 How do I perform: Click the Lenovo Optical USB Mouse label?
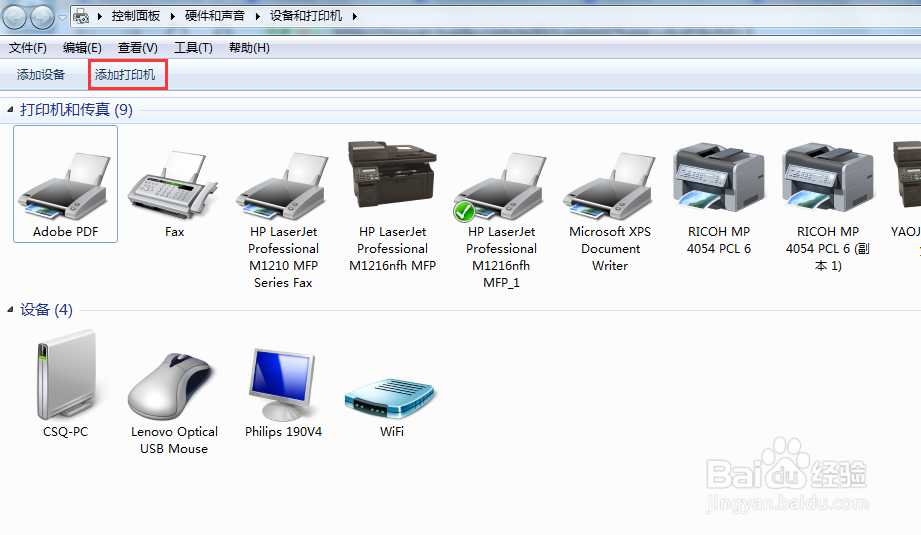point(174,440)
